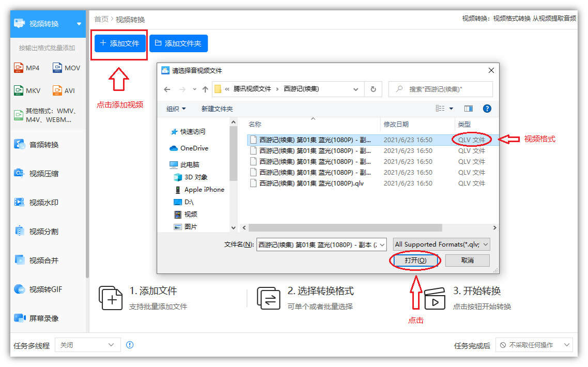Go forward in the file dialog
The image size is (588, 367).
pyautogui.click(x=182, y=89)
